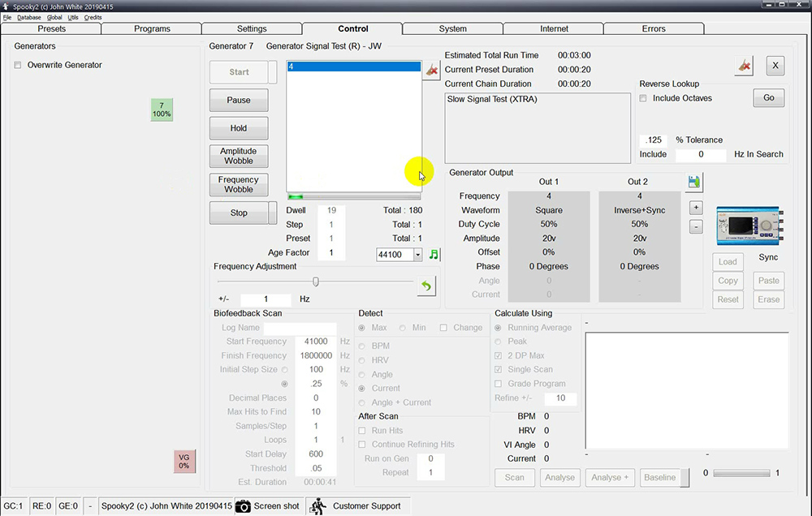The width and height of the screenshot is (812, 516).
Task: Select the green generator 7 box
Action: coord(162,110)
